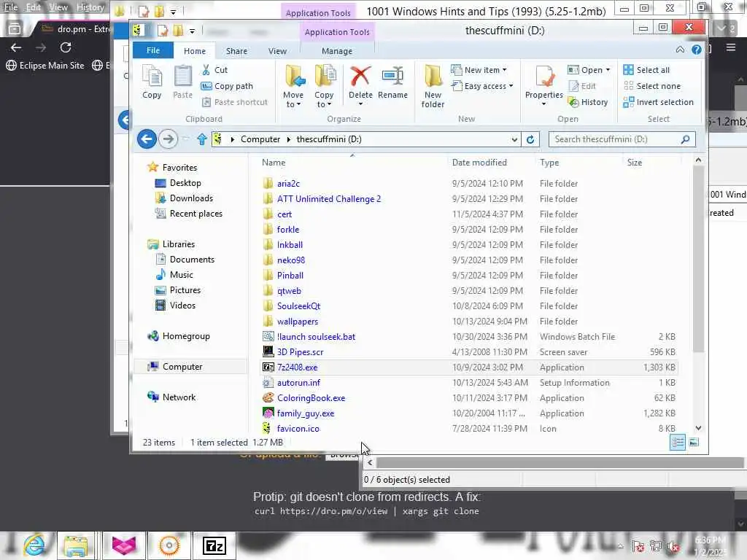The width and height of the screenshot is (747, 560).
Task: Click the blue Back navigation arrow
Action: 147,139
